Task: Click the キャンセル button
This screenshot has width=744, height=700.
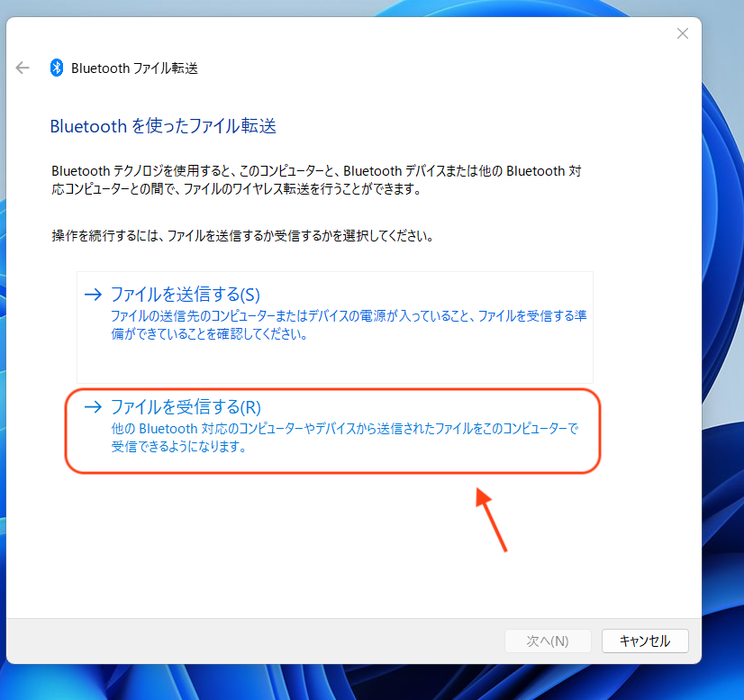Action: [645, 641]
